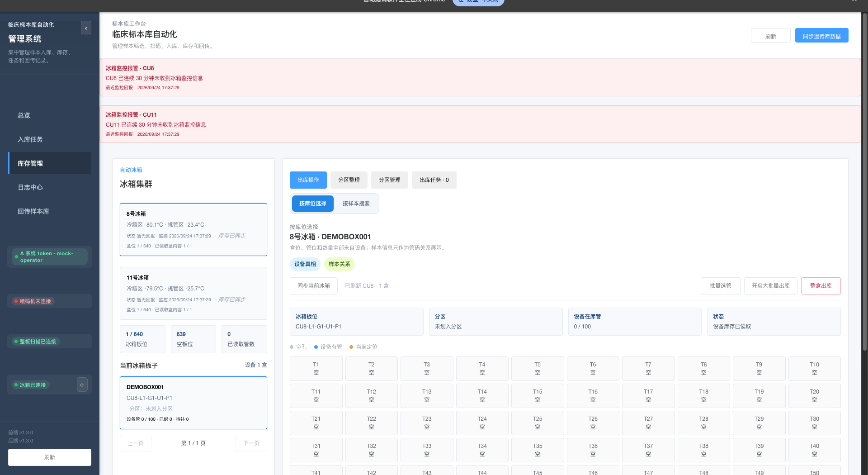Click the 整板扫描已连接 status badge
The image size is (868, 475).
(35, 342)
